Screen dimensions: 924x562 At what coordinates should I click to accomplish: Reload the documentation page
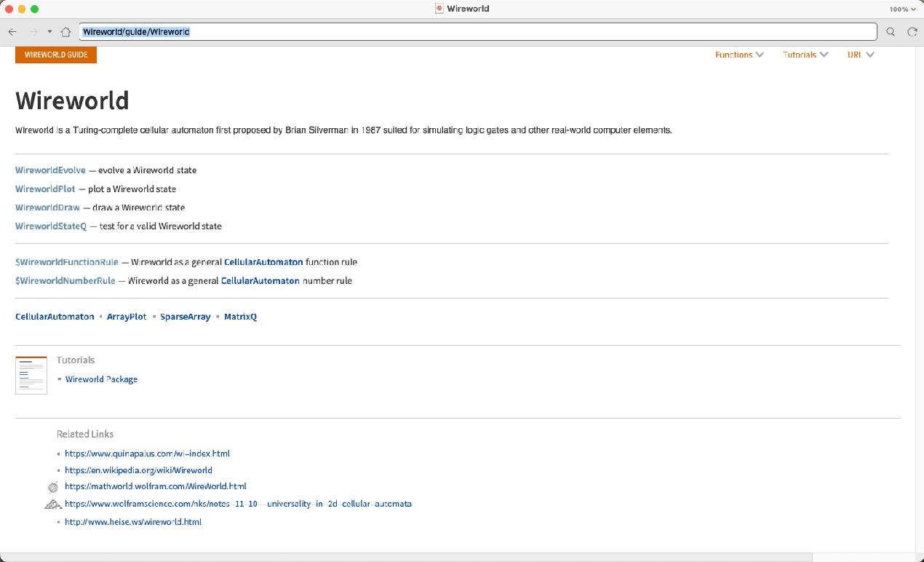coord(912,32)
